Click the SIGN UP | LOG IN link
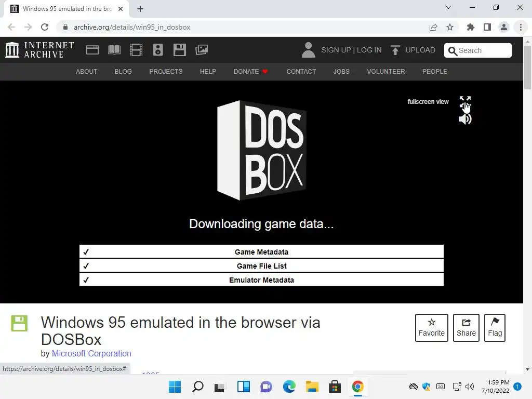 (x=351, y=50)
